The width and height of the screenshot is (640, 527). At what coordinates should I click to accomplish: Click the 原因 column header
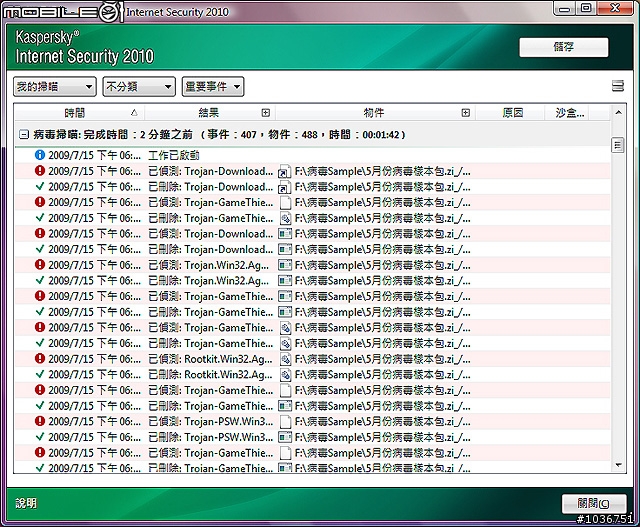[512, 113]
